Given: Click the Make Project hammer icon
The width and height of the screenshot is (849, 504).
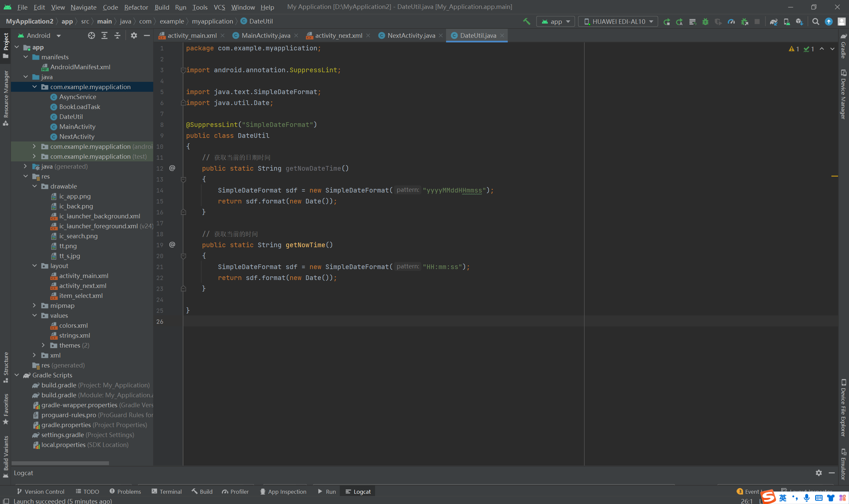Looking at the screenshot, I should [526, 22].
